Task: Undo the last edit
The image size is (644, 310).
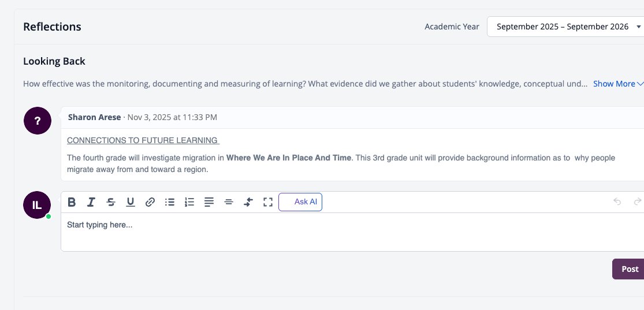Action: (x=617, y=201)
